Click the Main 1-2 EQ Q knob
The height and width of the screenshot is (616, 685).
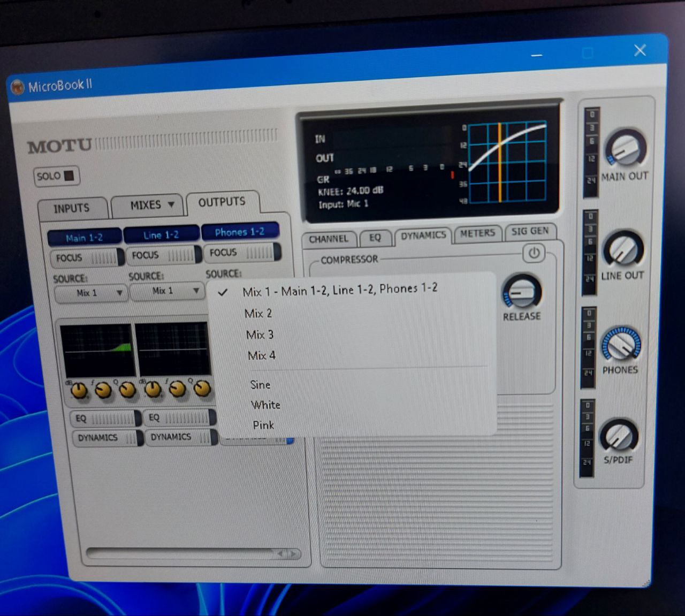127,390
